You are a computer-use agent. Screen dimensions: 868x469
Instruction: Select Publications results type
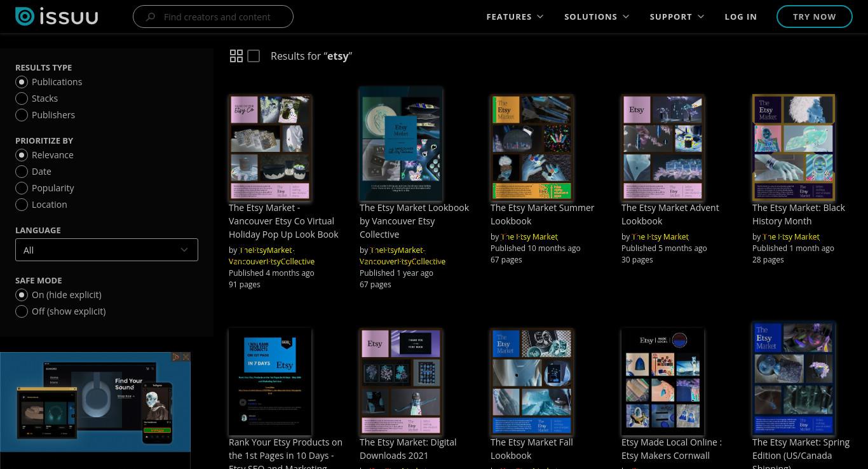(22, 82)
